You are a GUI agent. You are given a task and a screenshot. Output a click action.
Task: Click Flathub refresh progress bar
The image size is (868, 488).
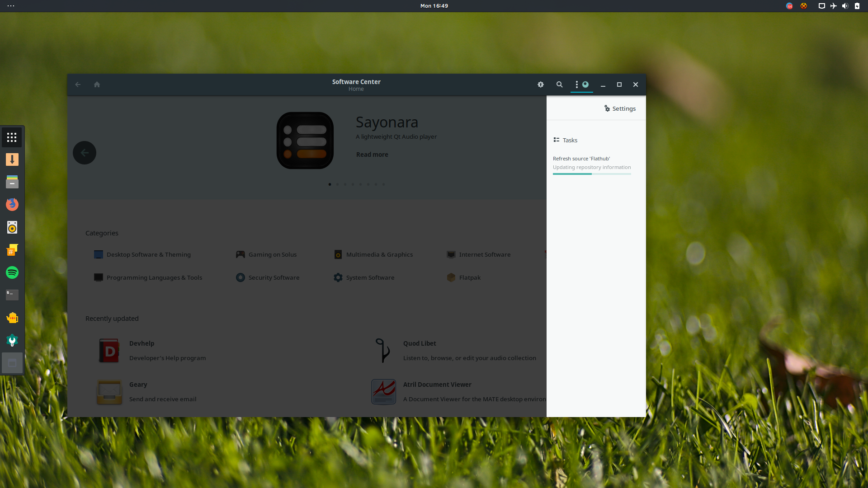pos(592,174)
